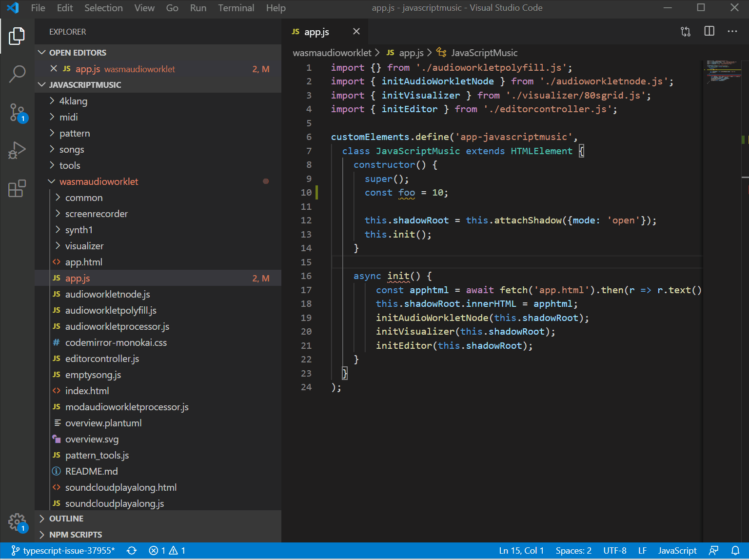Open the File menu

click(x=38, y=8)
